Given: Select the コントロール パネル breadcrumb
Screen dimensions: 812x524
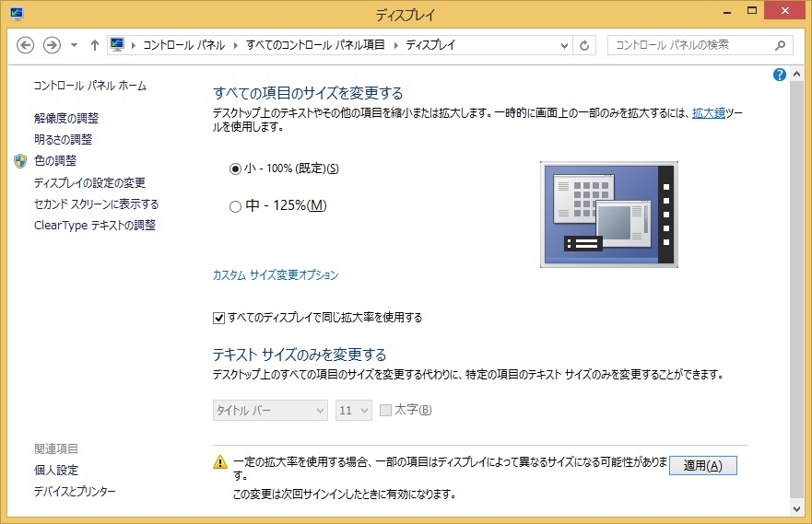Looking at the screenshot, I should 183,45.
